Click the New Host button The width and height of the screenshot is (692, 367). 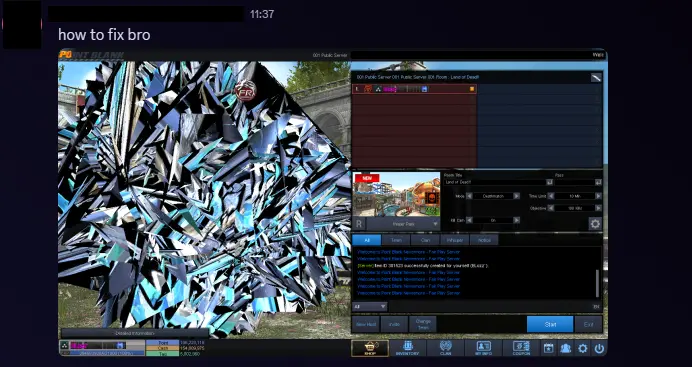366,324
